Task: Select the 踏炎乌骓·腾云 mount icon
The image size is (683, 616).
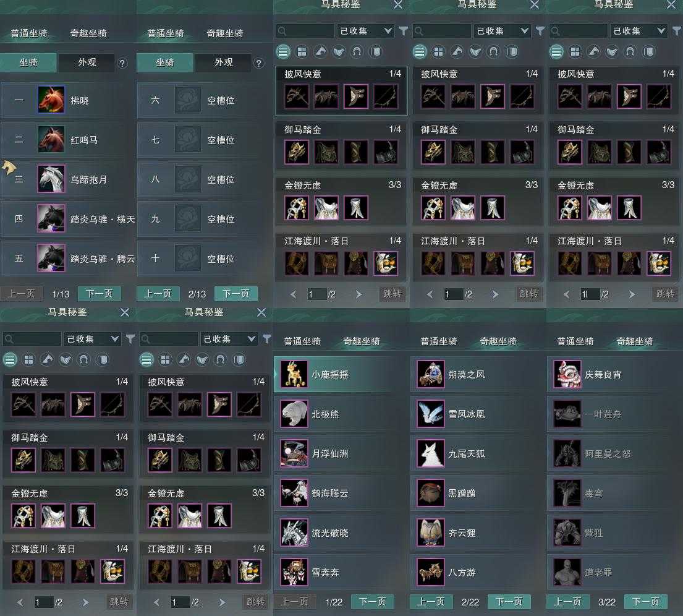Action: pyautogui.click(x=51, y=258)
